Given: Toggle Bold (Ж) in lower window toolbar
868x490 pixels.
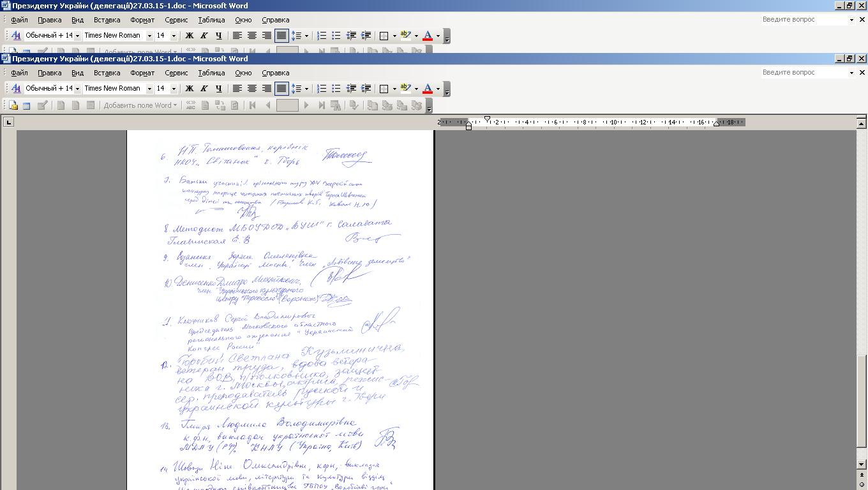Looking at the screenshot, I should pos(189,89).
